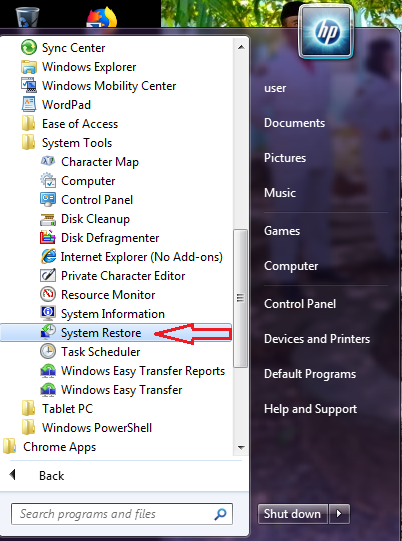Open Pictures from the right pane
The image size is (402, 541).
[x=285, y=158]
